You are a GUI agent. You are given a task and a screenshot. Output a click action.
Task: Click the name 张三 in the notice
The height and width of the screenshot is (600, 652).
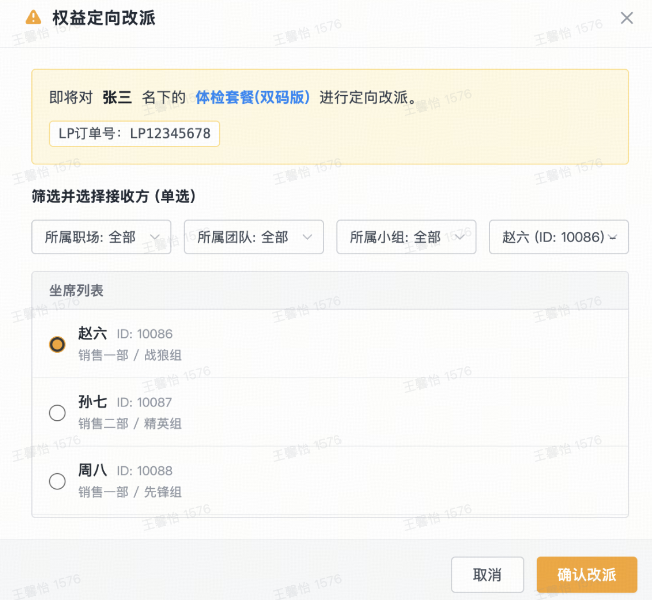[117, 98]
